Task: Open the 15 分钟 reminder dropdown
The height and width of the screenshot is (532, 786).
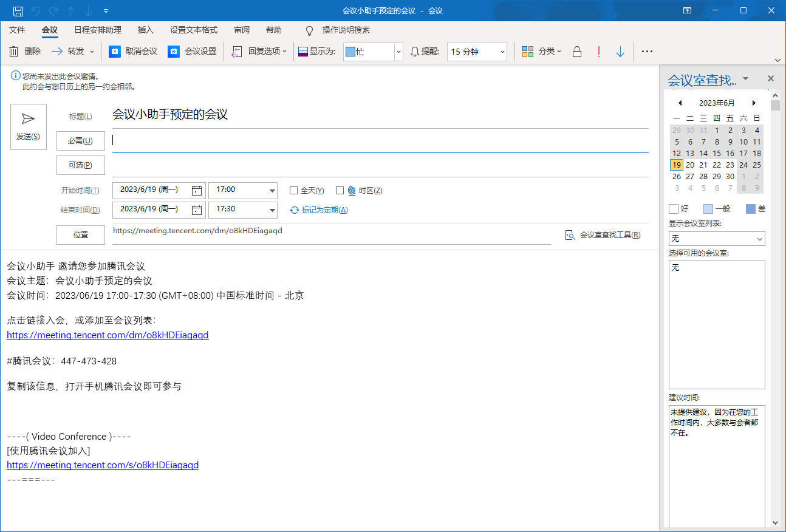Action: tap(502, 52)
